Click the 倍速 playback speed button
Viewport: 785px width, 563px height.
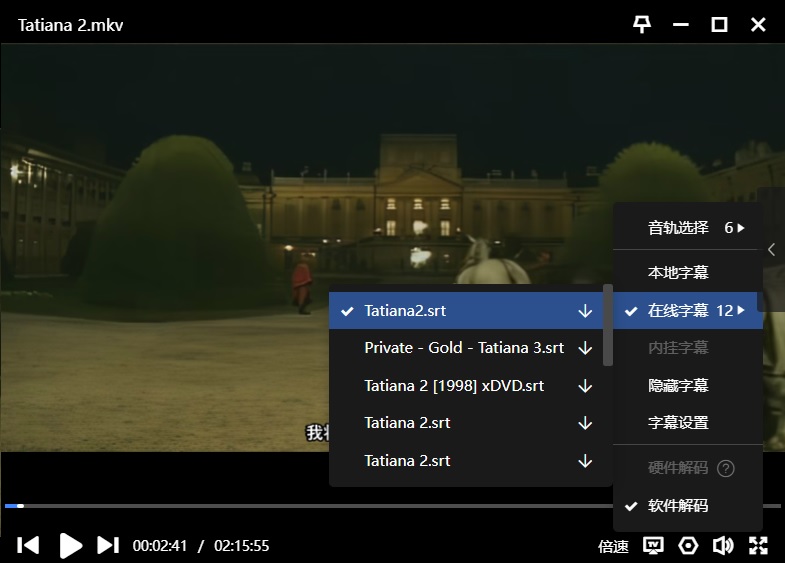coord(613,546)
